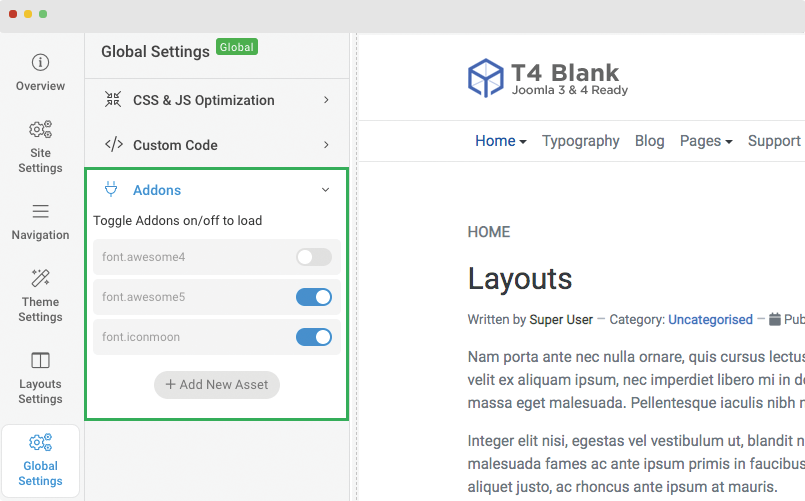Click the red close window button

(13, 14)
